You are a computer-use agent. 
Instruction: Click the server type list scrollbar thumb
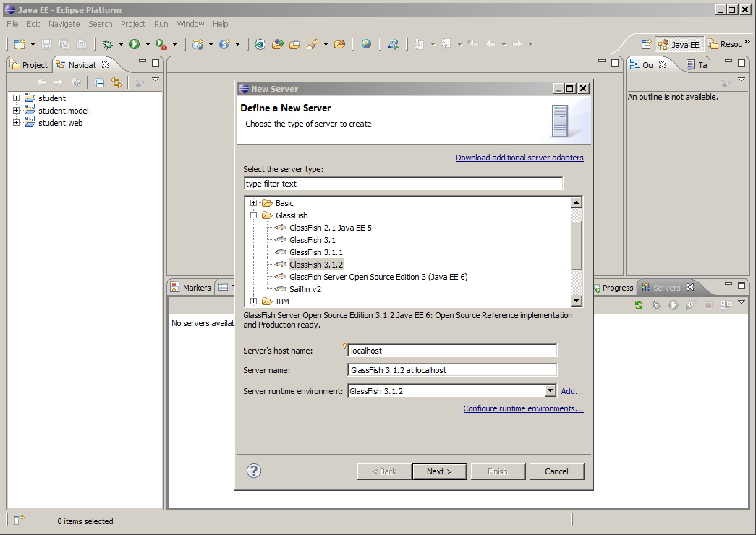point(576,245)
